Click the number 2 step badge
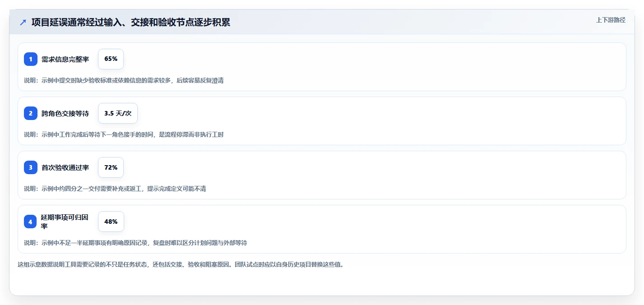 pyautogui.click(x=31, y=113)
